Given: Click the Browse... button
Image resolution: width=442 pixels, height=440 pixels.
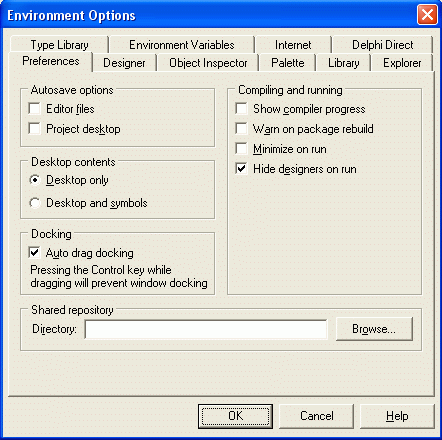Looking at the screenshot, I should (x=374, y=329).
